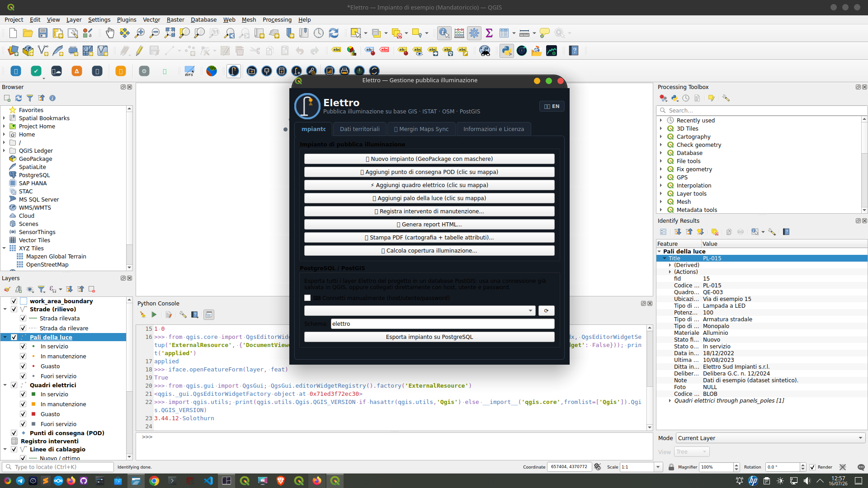Viewport: 868px width, 488px height.
Task: Open the Mode Current Layer dropdown
Action: pos(770,438)
